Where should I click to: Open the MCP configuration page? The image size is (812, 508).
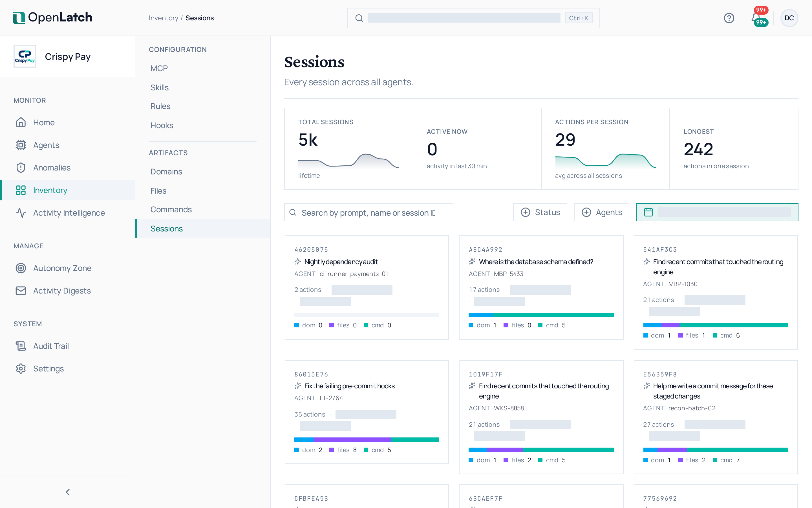[x=203, y=68]
